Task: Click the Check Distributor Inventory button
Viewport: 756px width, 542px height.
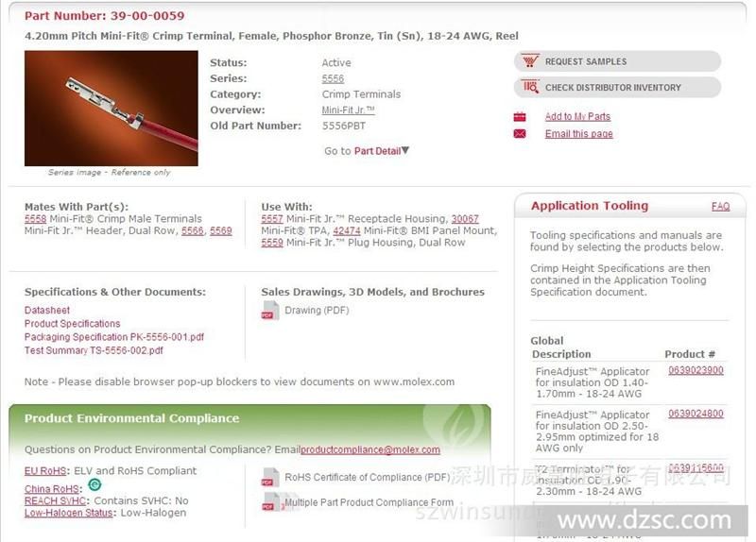Action: tap(618, 87)
